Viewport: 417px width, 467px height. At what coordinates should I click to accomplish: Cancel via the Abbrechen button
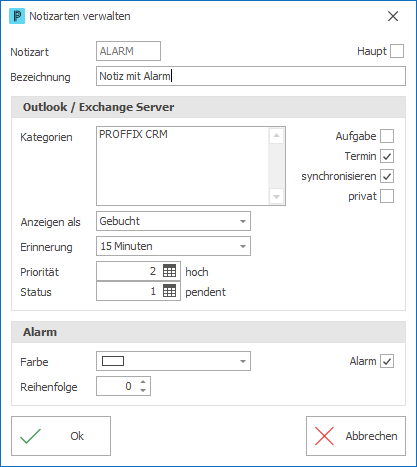tap(356, 436)
